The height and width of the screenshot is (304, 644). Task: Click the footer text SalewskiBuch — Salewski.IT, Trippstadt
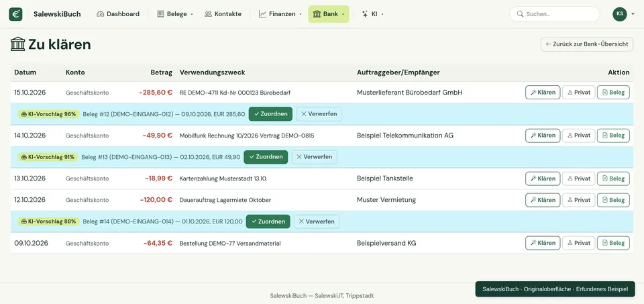pyautogui.click(x=322, y=296)
